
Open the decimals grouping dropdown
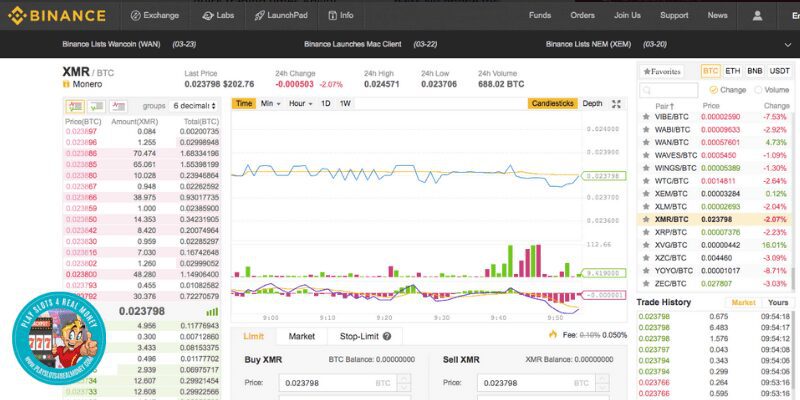(x=194, y=106)
